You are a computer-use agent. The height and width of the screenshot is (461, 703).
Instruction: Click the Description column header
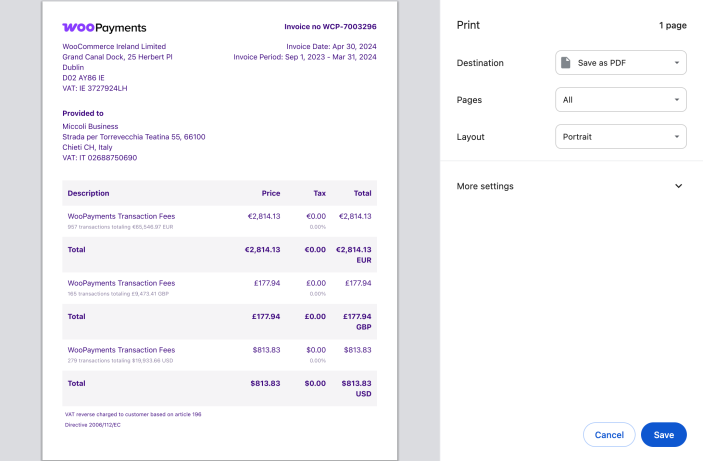tap(88, 193)
